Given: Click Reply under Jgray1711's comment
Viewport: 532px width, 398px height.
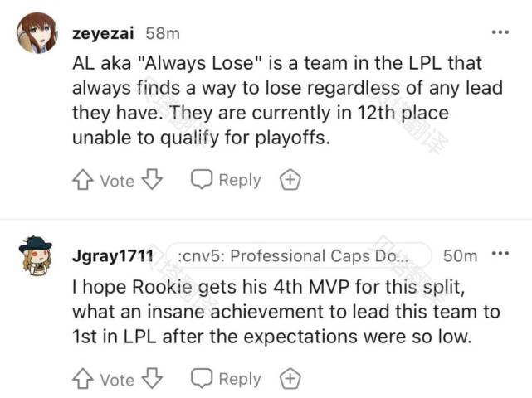Looking at the screenshot, I should [227, 379].
